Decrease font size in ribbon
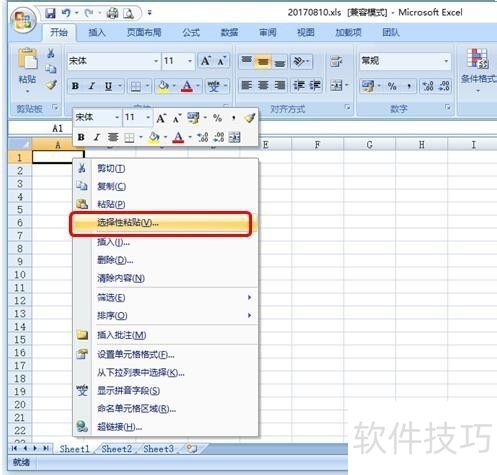This screenshot has width=497, height=475. pos(221,61)
